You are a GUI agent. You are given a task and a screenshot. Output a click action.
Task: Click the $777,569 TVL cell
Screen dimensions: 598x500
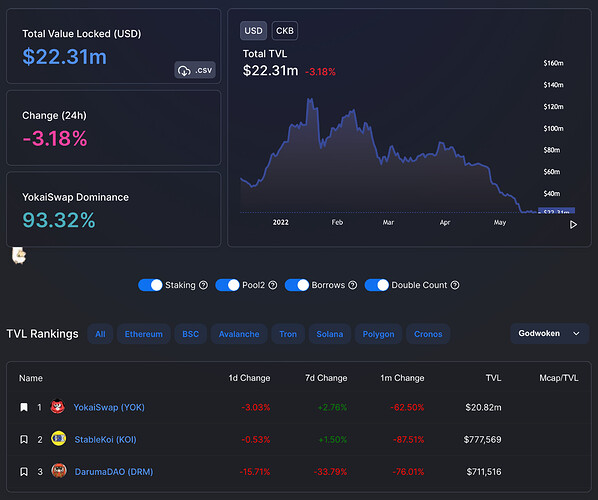coord(482,440)
